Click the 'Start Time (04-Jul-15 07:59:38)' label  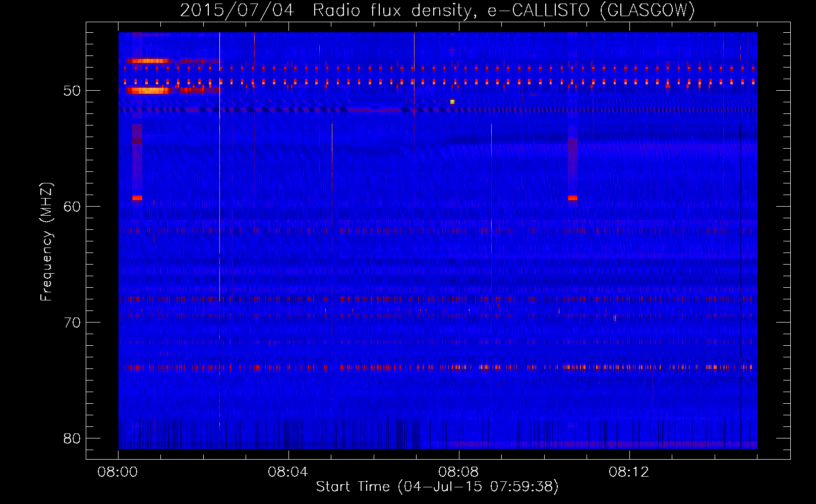437,487
